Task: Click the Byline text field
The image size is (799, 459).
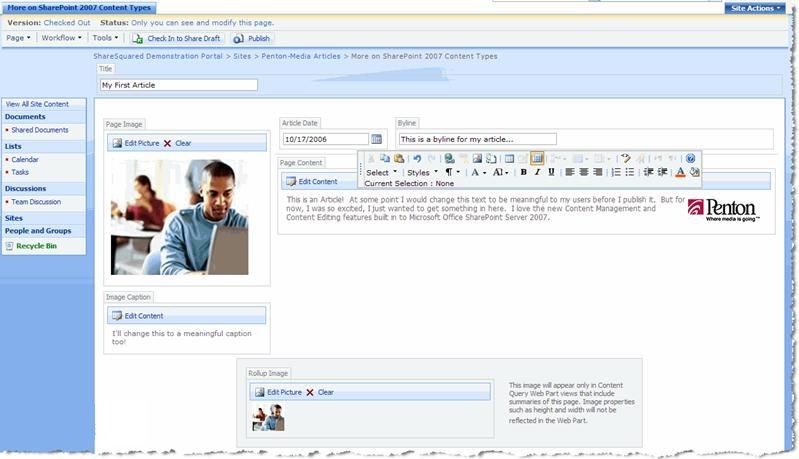Action: point(477,139)
